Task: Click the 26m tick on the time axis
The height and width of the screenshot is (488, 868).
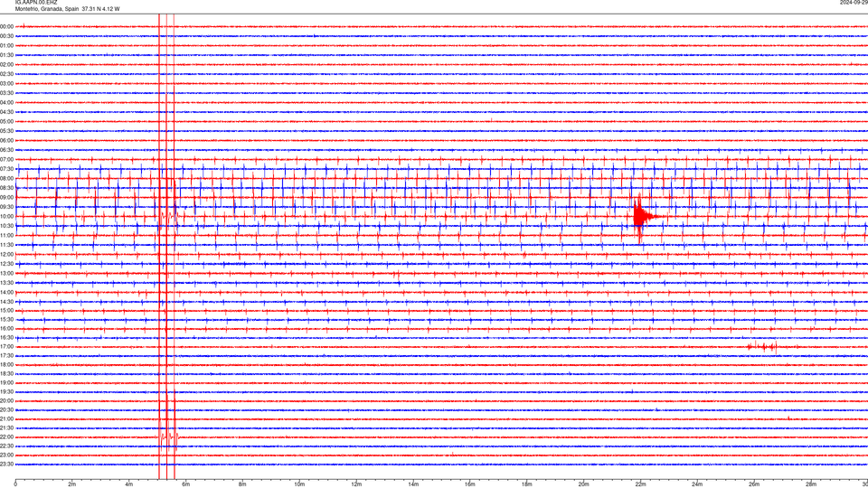Action: [754, 484]
